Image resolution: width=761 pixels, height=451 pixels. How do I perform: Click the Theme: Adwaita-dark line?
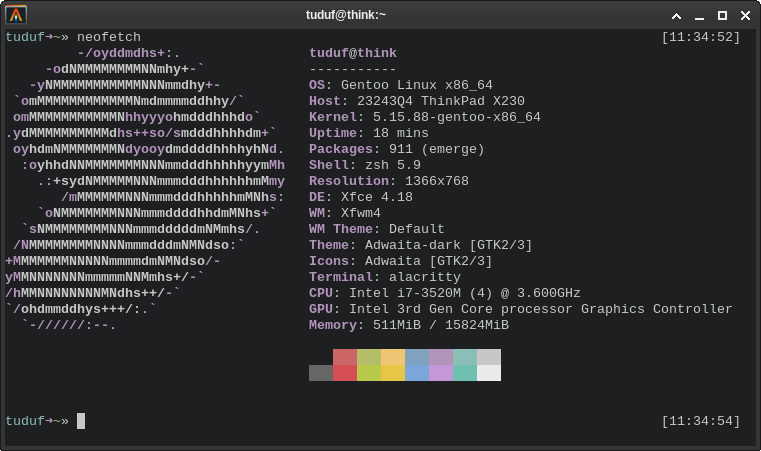coord(421,245)
